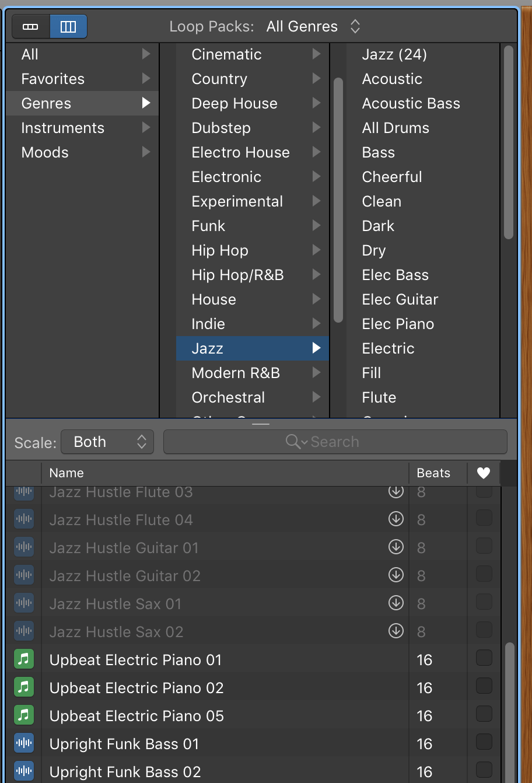The width and height of the screenshot is (532, 783).
Task: Open the Scale dropdown currently set to Both
Action: point(107,442)
